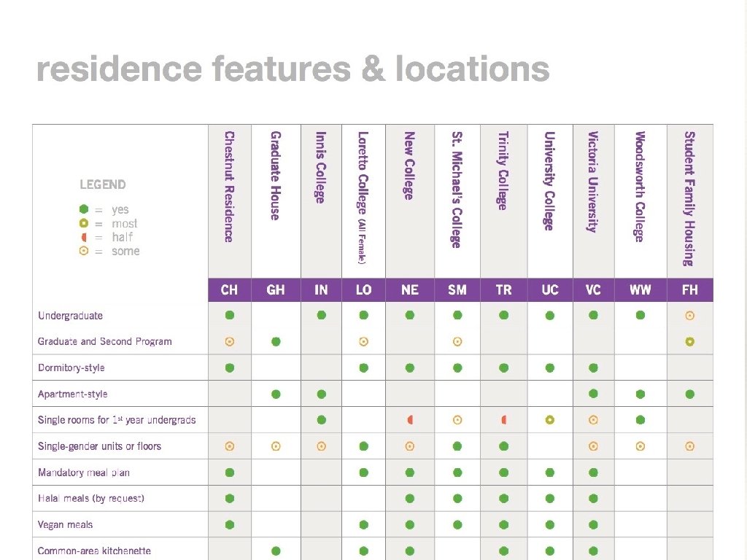This screenshot has height=560, width=747.
Task: Click the Graduate and Second Program row label
Action: point(105,341)
